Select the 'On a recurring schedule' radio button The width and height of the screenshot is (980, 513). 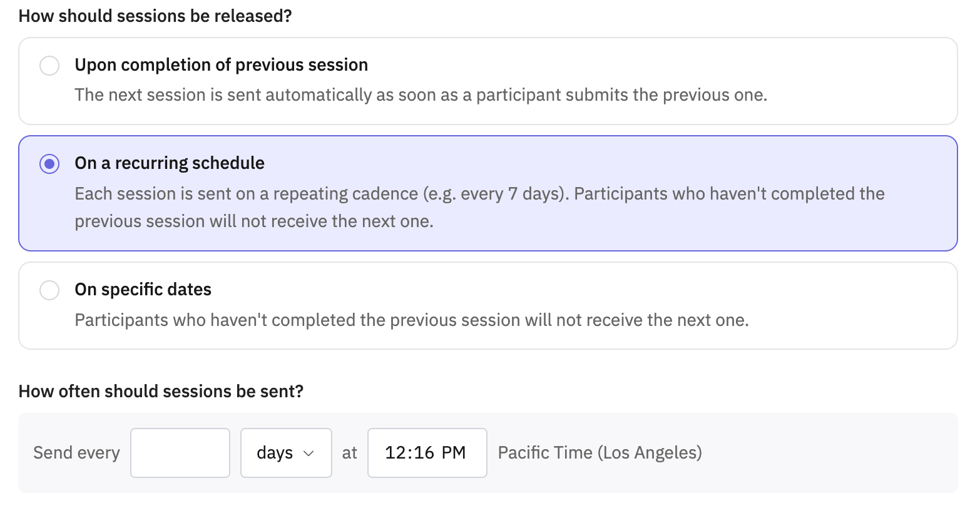tap(49, 164)
